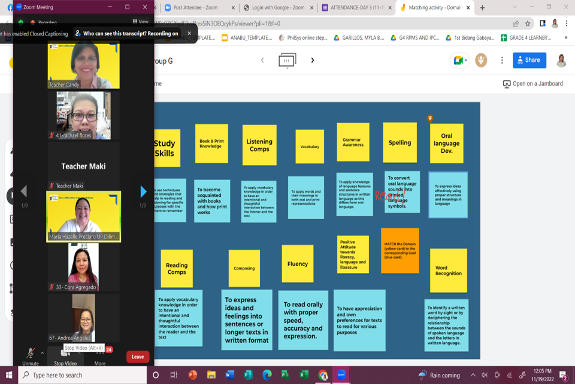This screenshot has width=575, height=384.
Task: Click 'Open on a Jamboard' link
Action: [533, 84]
